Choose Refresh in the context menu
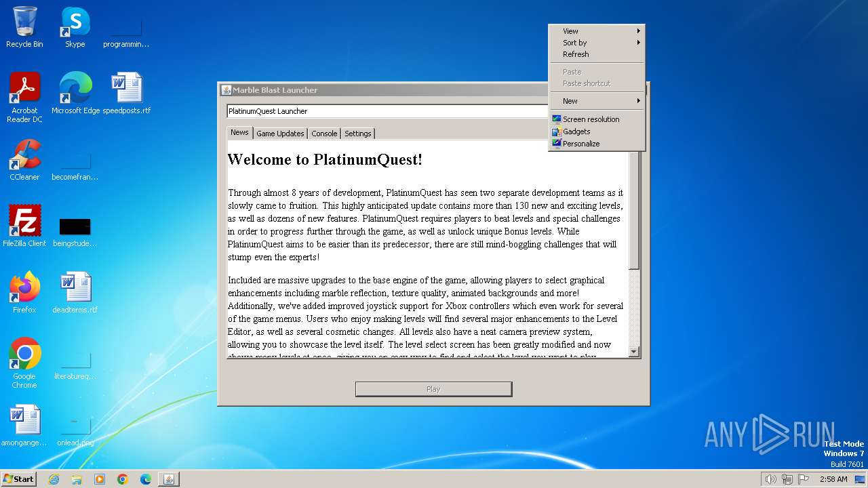 coord(597,54)
